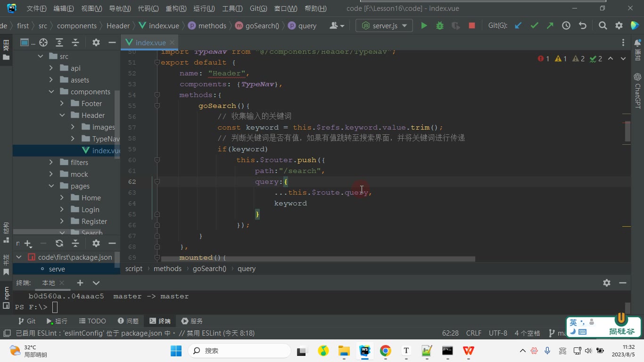Run the server.js configuration
The image size is (644, 362).
[x=424, y=26]
